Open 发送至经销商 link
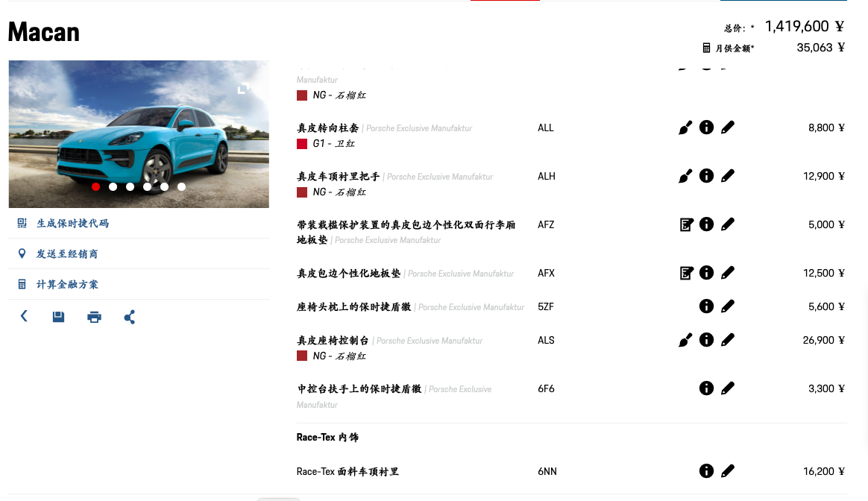 pyautogui.click(x=67, y=253)
